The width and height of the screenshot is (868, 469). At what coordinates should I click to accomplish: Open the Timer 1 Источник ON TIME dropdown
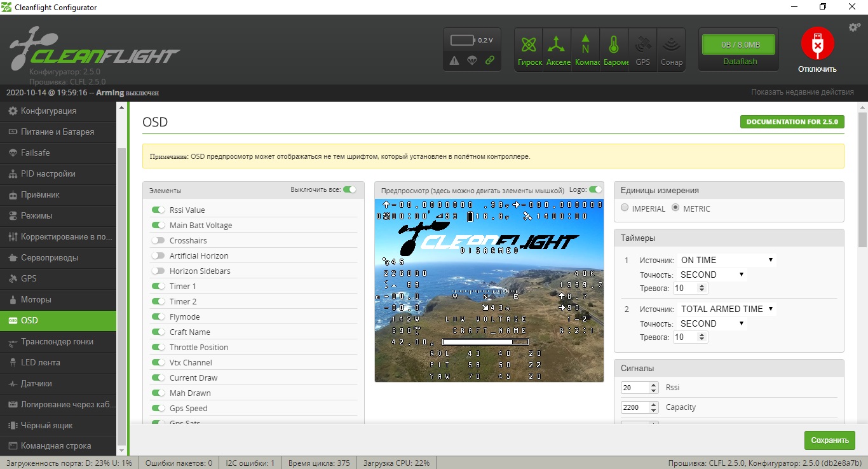(x=727, y=259)
